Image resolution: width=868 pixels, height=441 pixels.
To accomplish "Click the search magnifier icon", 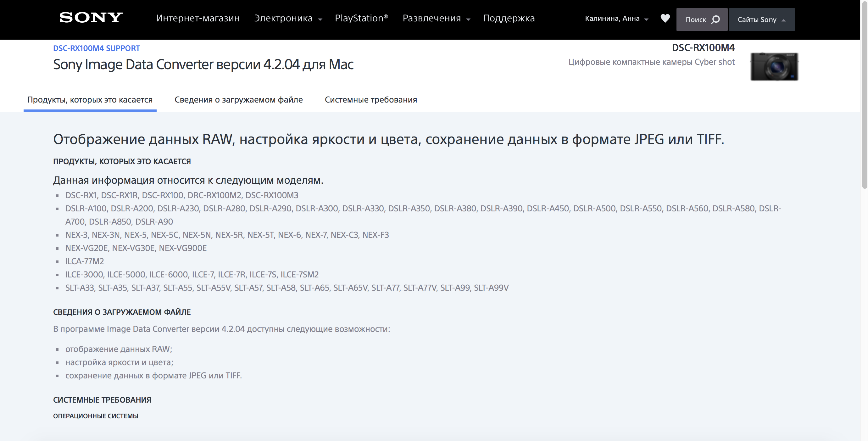I will pos(716,19).
